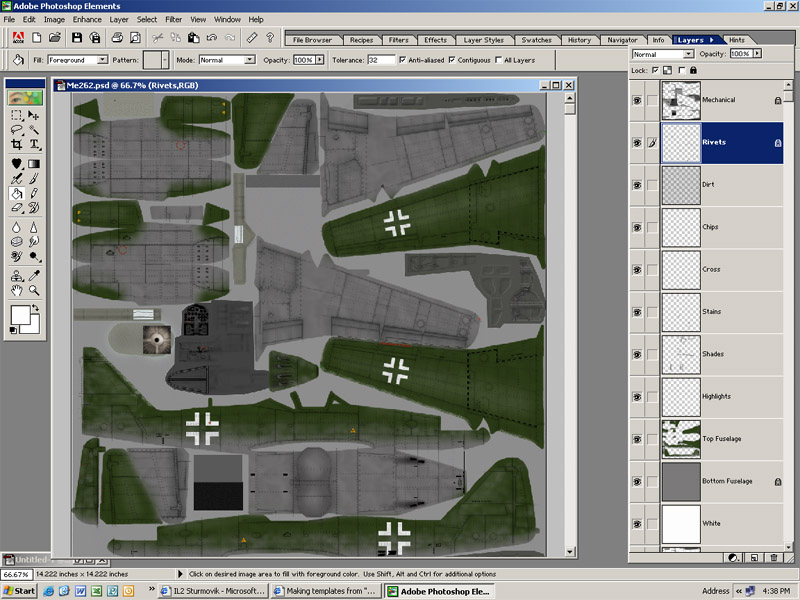Select the Bottom Fuselage layer name
Screen dimensions: 800x600
tap(727, 481)
